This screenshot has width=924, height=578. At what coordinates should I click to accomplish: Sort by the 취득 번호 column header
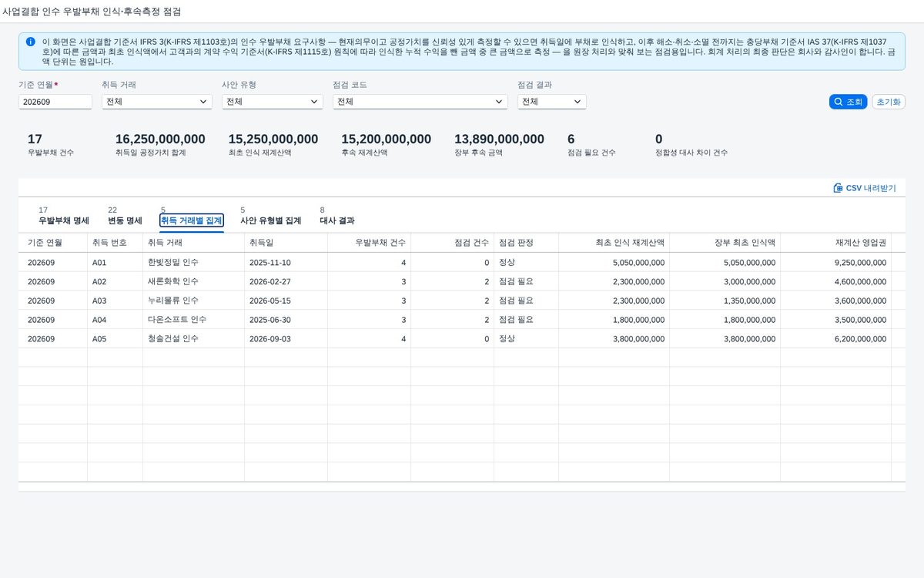coord(115,242)
